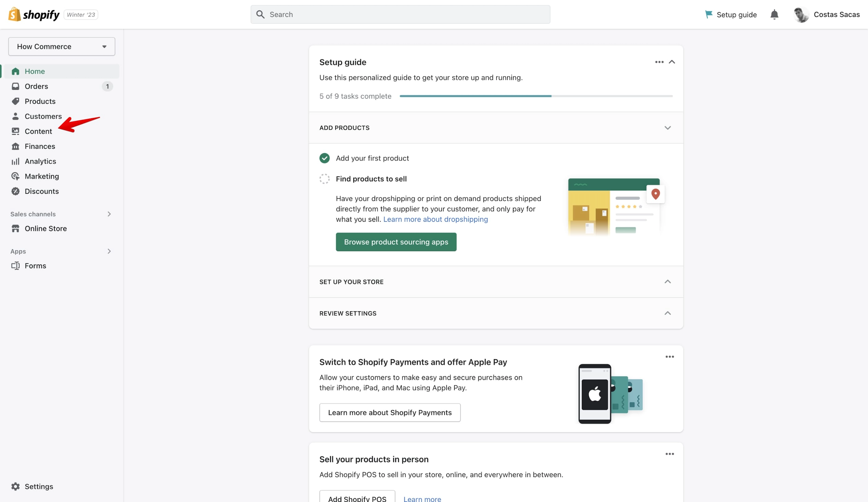This screenshot has width=868, height=502.
Task: Open more options on Sell in person card
Action: tap(670, 454)
